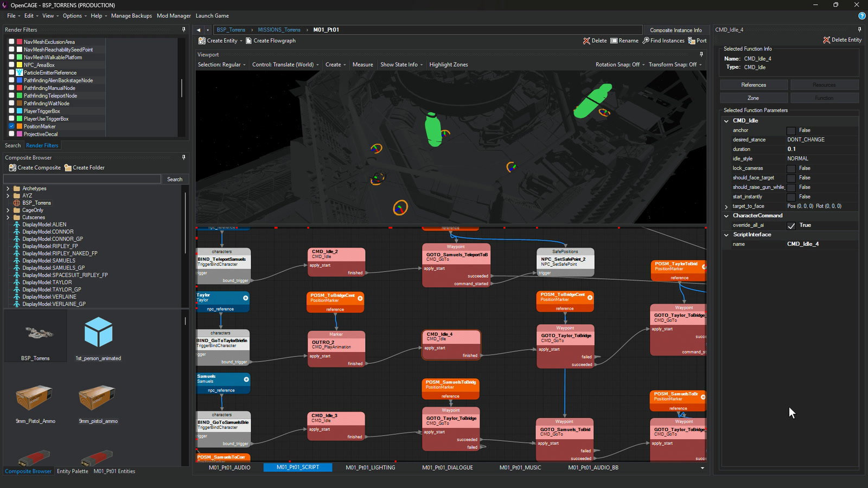Click the Find Instances icon
The height and width of the screenshot is (488, 868).
[646, 41]
